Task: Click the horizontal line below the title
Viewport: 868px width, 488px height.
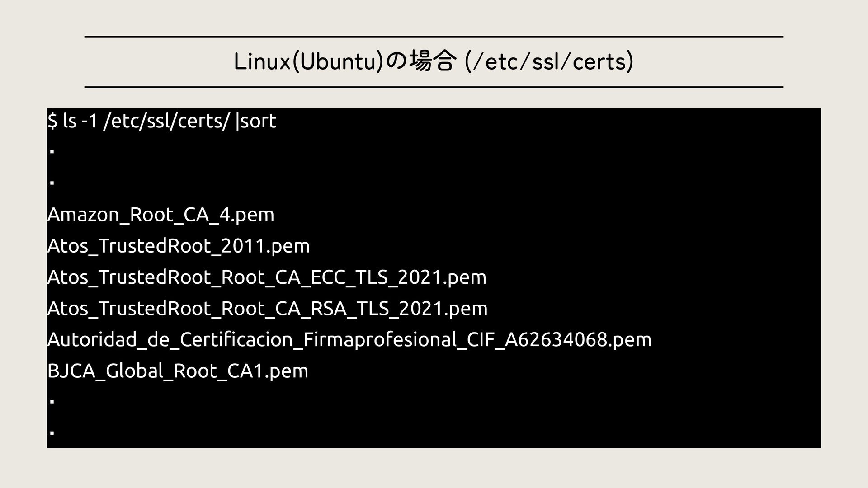Action: tap(434, 87)
